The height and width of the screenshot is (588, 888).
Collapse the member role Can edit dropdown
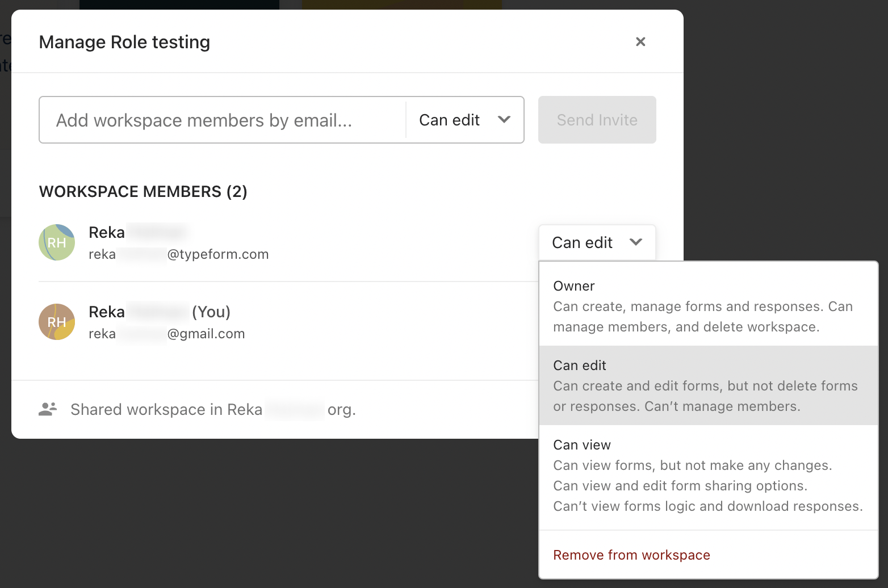[x=597, y=242]
